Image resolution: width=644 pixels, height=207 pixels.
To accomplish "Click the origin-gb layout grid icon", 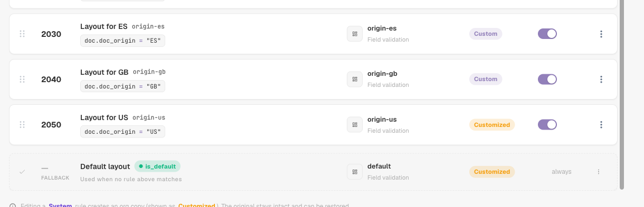I will pyautogui.click(x=355, y=79).
